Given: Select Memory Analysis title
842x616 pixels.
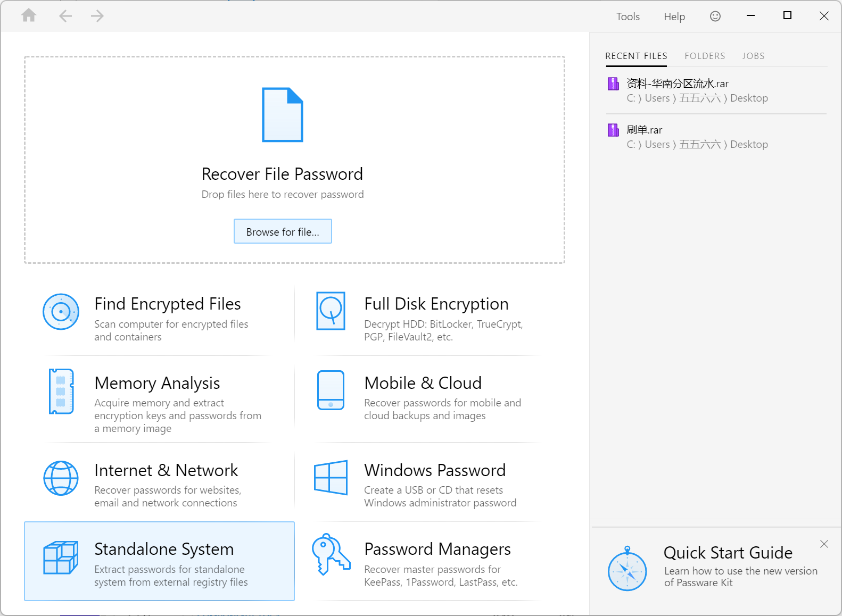Looking at the screenshot, I should click(x=157, y=383).
